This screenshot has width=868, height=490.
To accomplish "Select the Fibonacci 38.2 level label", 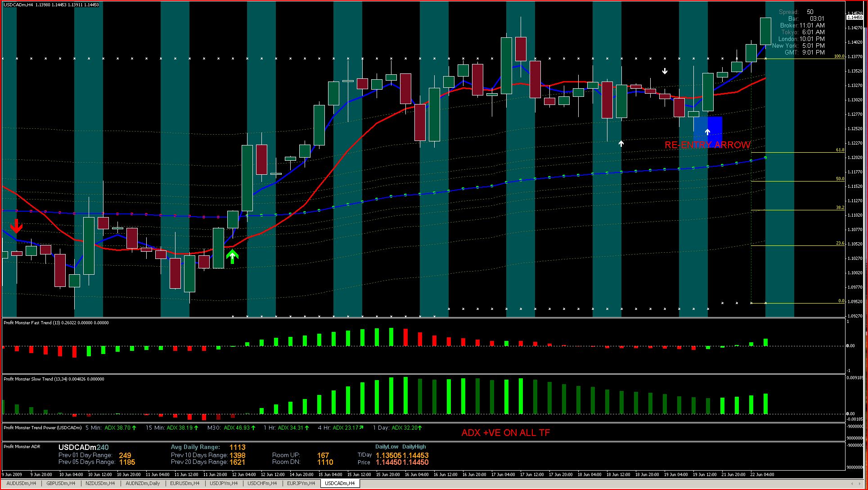I will [840, 208].
